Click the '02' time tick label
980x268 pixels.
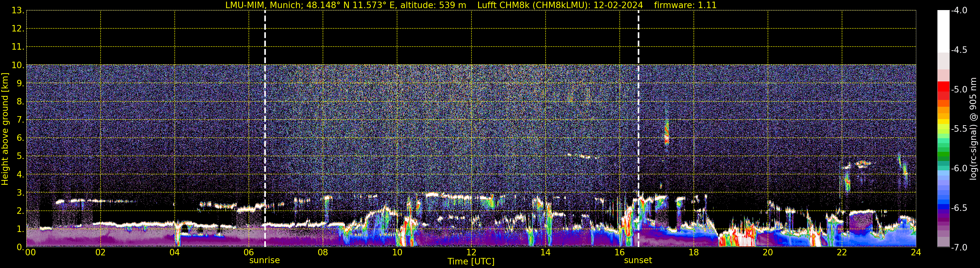[100, 252]
